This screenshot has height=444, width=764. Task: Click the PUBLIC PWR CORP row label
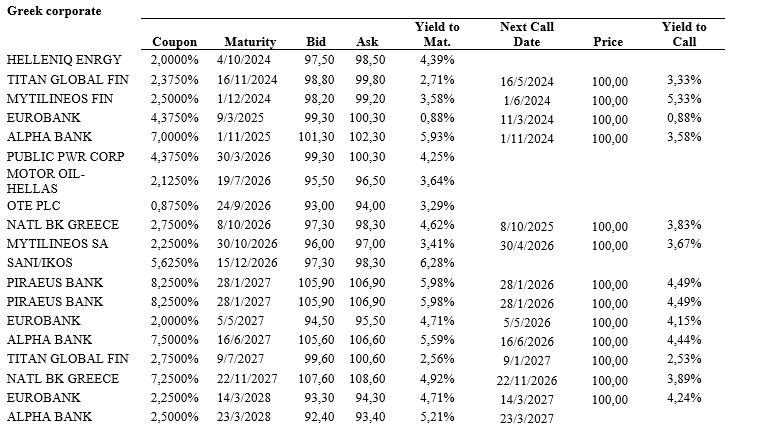pos(64,157)
